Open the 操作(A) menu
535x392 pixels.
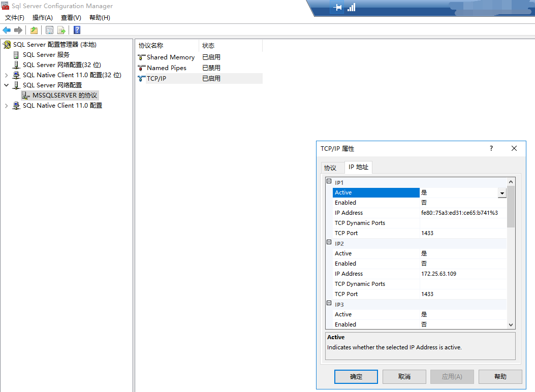43,18
